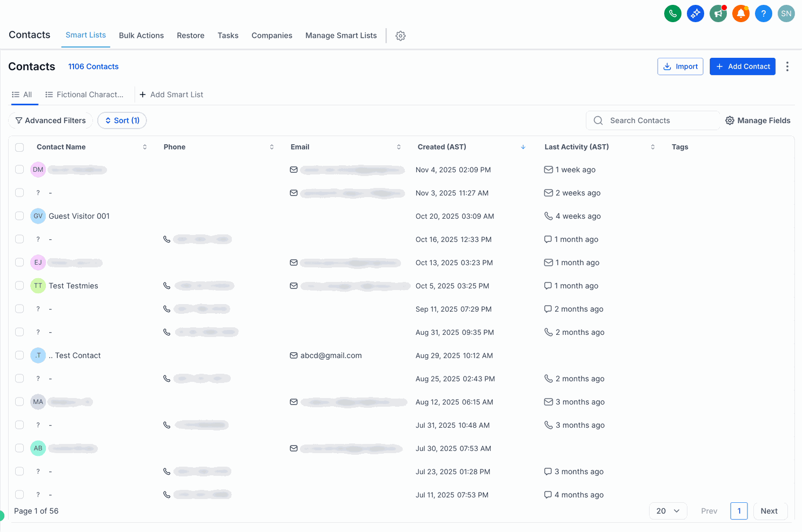Viewport: 802px width, 532px height.
Task: Switch to the Smart Lists tab
Action: pyautogui.click(x=86, y=35)
